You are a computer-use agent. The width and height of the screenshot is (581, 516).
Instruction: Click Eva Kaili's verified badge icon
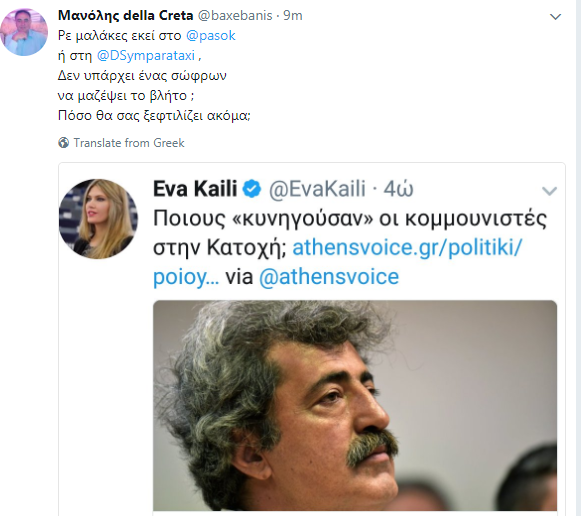point(252,189)
